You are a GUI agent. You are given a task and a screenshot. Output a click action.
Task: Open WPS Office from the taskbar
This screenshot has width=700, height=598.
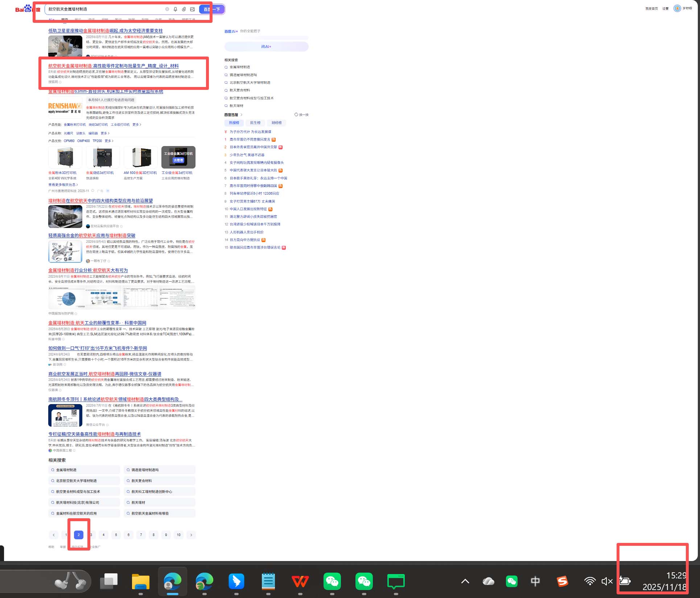coord(300,581)
